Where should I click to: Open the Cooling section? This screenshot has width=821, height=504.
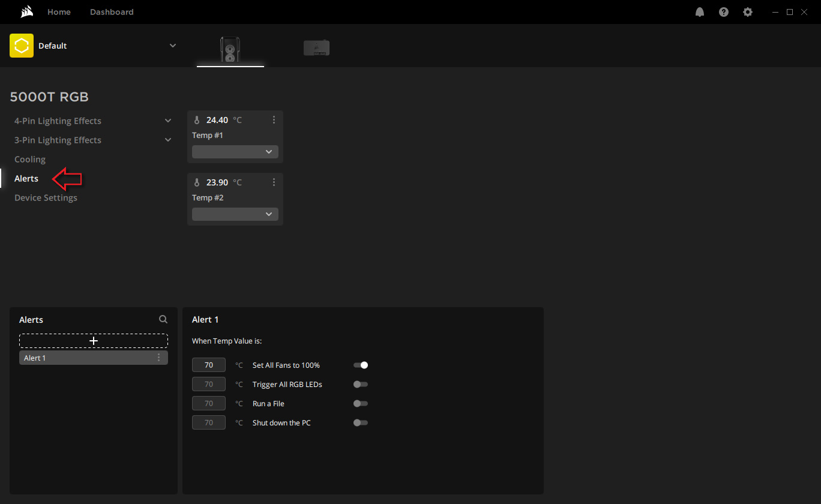point(30,159)
